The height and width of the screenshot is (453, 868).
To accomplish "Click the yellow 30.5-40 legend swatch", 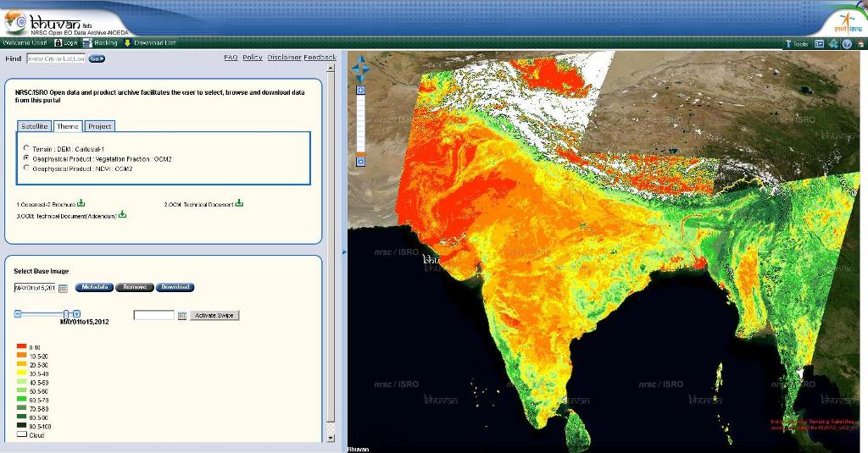I will [x=21, y=373].
